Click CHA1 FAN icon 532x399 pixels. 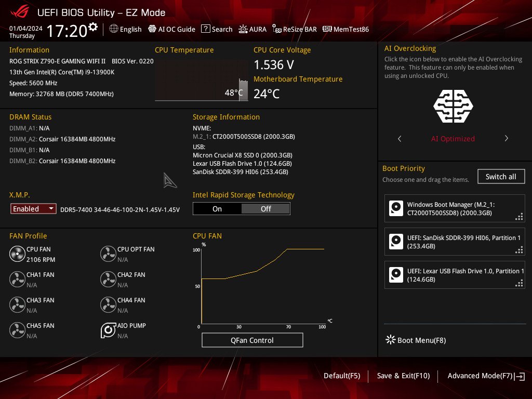(17, 280)
